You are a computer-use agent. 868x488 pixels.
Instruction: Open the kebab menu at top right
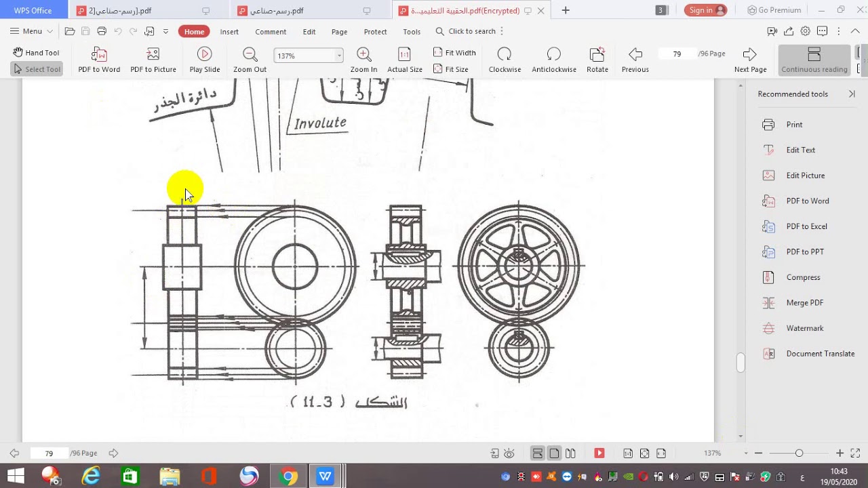tap(839, 31)
